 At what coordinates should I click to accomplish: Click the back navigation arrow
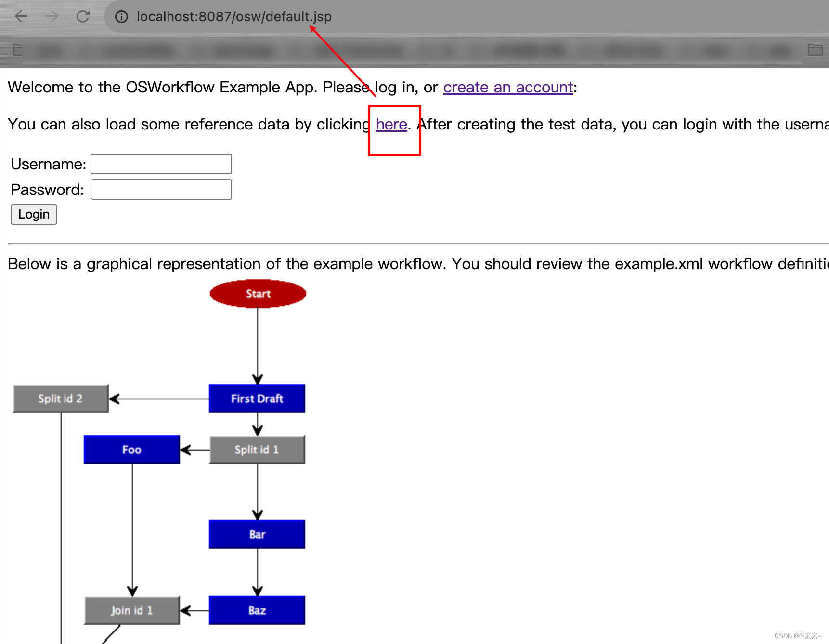(21, 16)
